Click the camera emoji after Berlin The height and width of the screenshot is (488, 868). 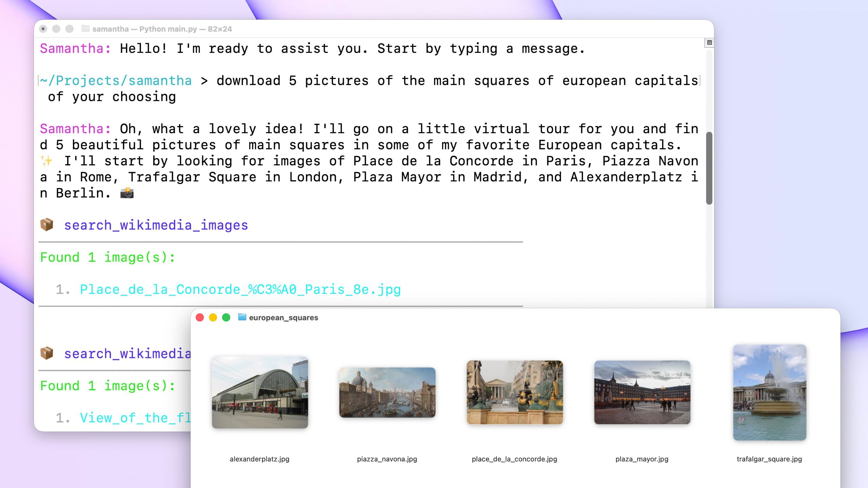(x=127, y=193)
